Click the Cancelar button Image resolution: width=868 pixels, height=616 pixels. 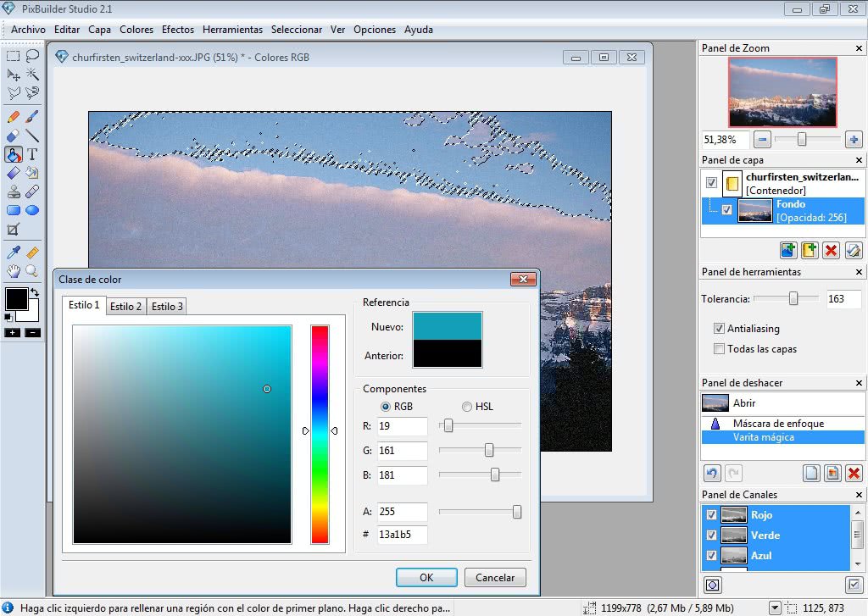click(x=495, y=577)
